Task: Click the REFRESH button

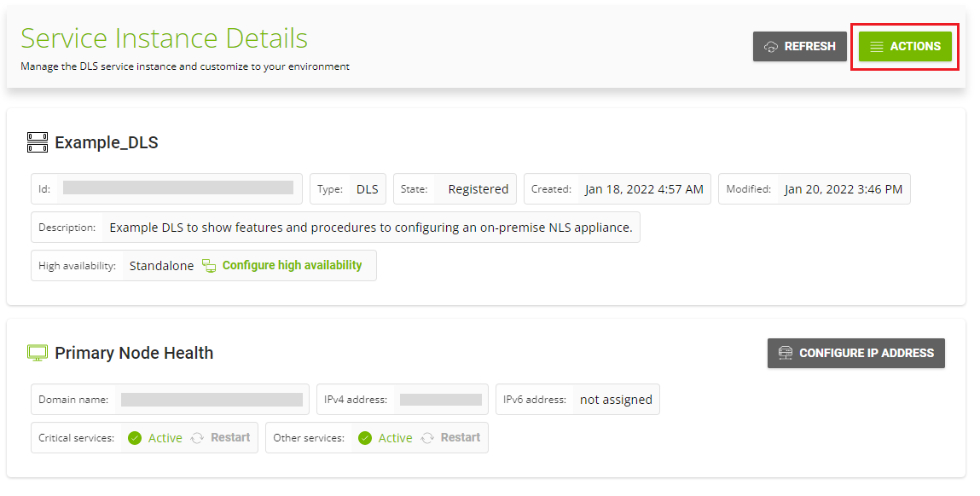Action: point(799,47)
